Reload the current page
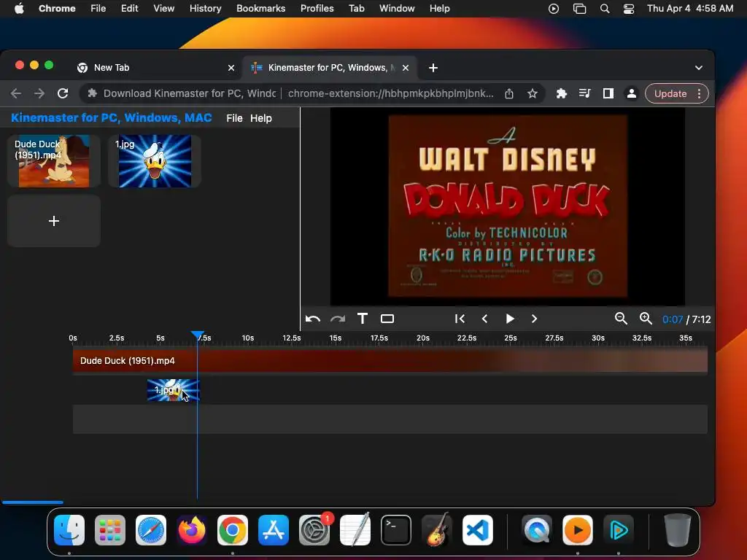747x560 pixels. (x=63, y=93)
